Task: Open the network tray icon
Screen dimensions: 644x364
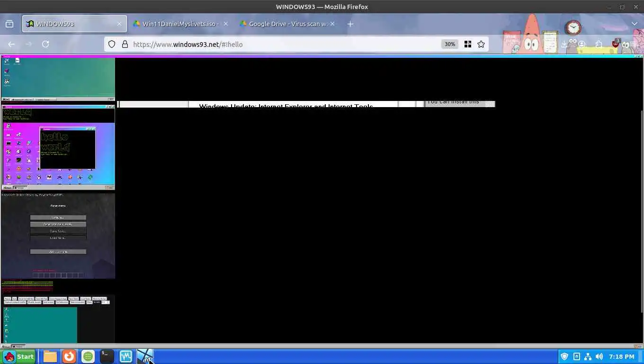Action: point(588,356)
